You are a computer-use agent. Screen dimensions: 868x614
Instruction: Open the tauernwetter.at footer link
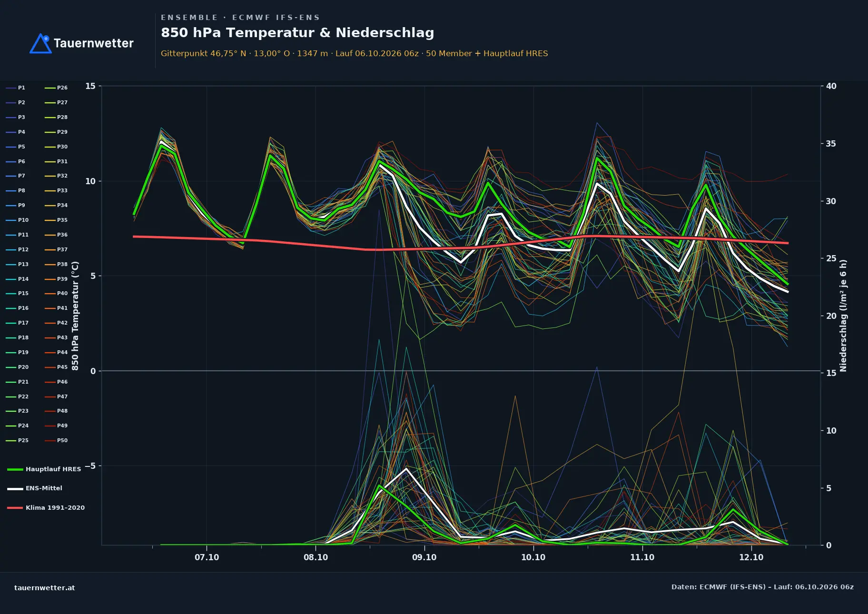point(45,588)
